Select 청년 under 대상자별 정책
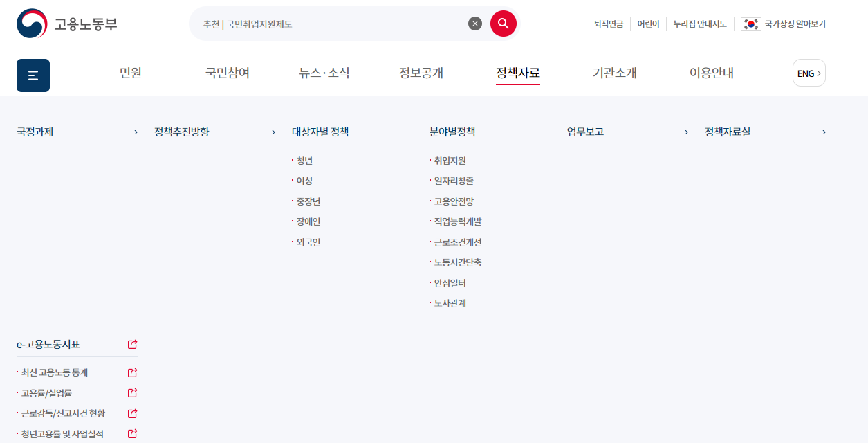Screen dimensions: 868x443 [x=304, y=161]
